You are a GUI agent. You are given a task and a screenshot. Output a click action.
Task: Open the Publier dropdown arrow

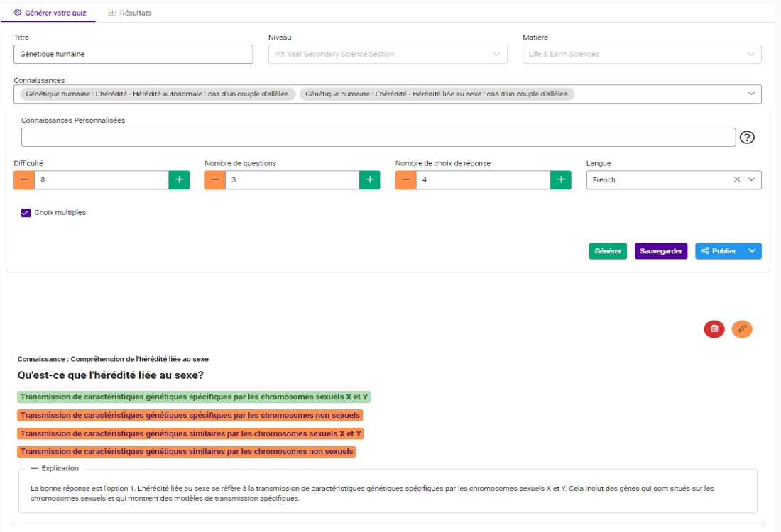pos(752,251)
